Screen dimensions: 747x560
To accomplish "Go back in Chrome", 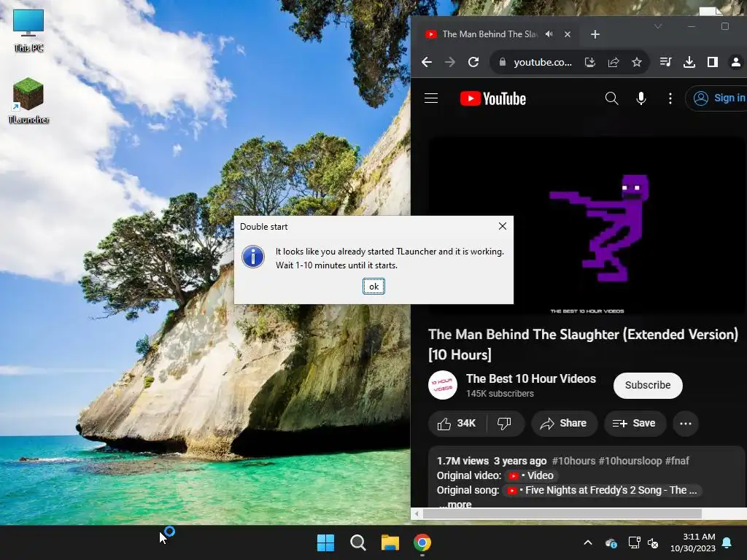I will pos(427,62).
